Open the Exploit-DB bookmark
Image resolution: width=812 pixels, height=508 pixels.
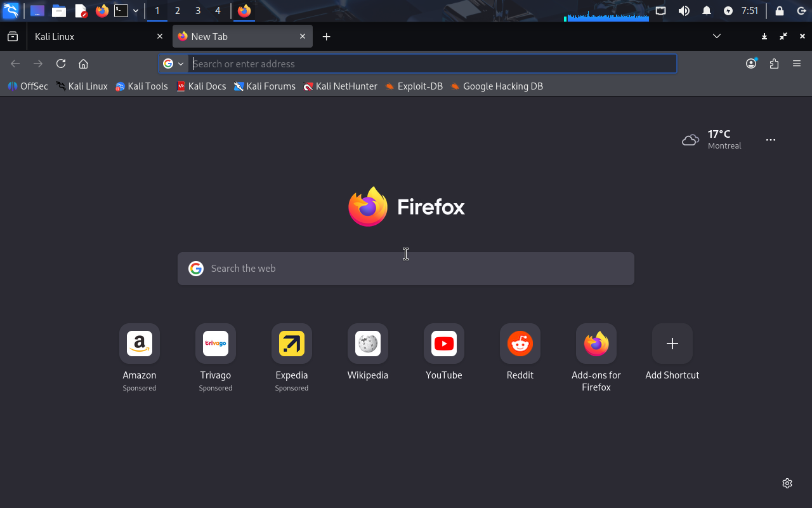(414, 86)
